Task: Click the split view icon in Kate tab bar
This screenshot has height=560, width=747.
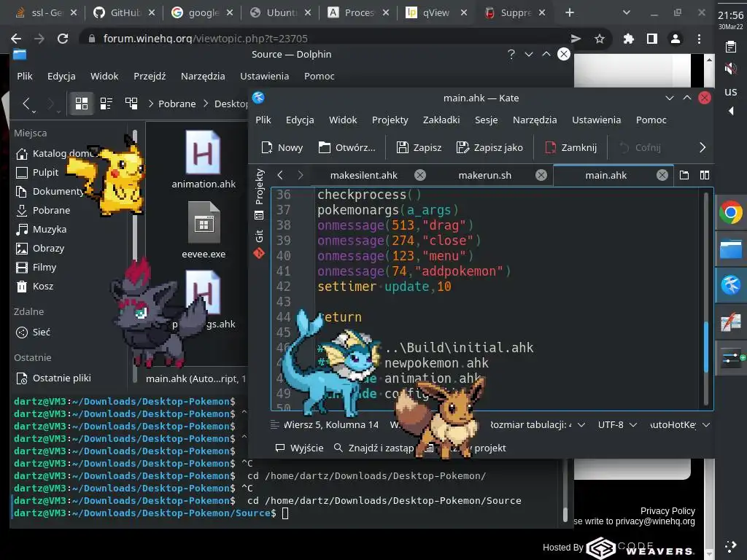Action: pos(705,175)
